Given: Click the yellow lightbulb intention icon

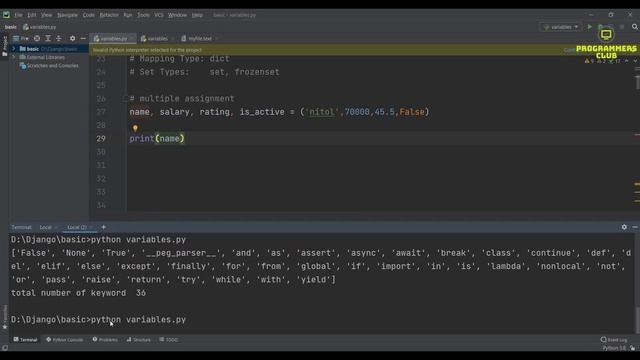Looking at the screenshot, I should pyautogui.click(x=135, y=128).
